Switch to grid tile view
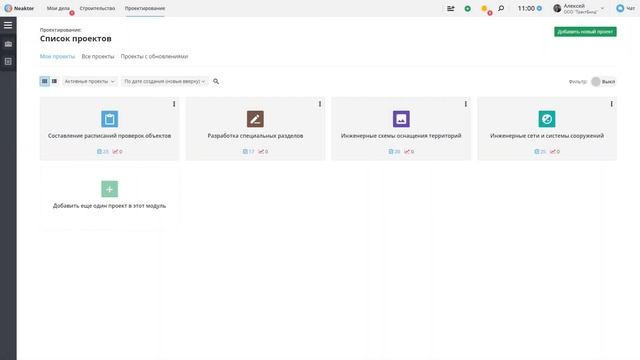The height and width of the screenshot is (360, 640). pos(44,81)
